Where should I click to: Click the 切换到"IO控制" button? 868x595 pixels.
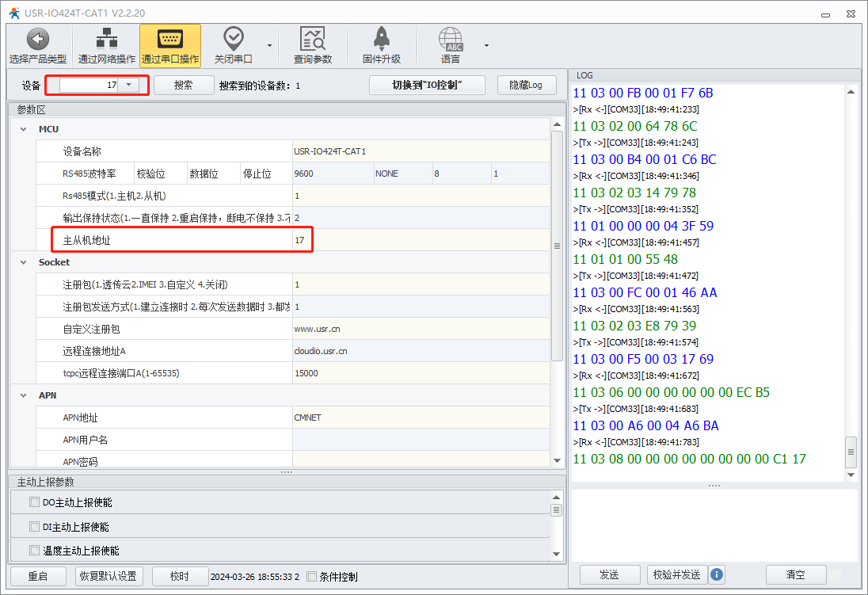427,85
